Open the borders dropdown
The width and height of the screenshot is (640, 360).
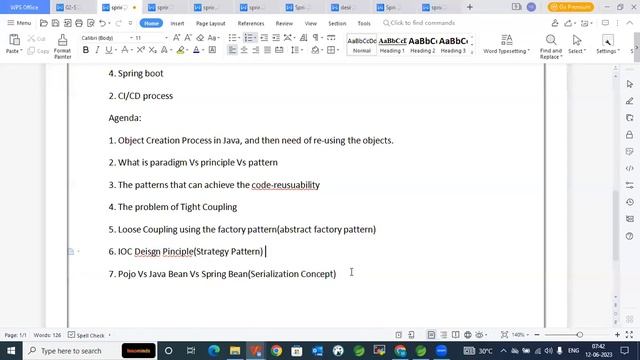pyautogui.click(x=338, y=50)
